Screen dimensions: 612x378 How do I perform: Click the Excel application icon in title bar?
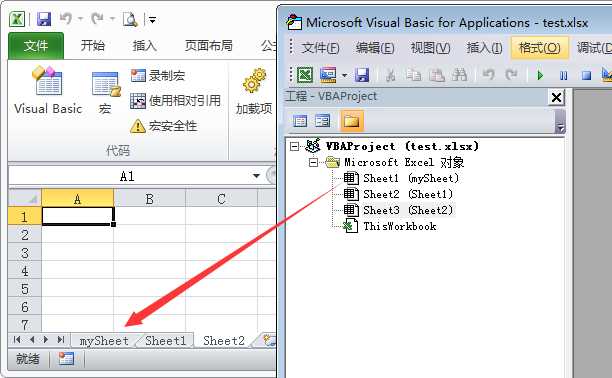tap(17, 19)
